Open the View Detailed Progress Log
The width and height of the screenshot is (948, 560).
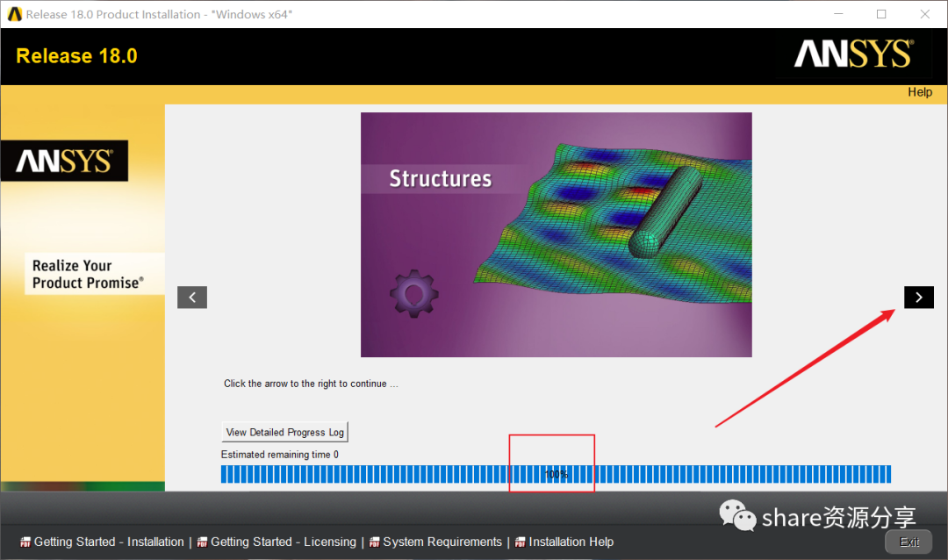(284, 432)
